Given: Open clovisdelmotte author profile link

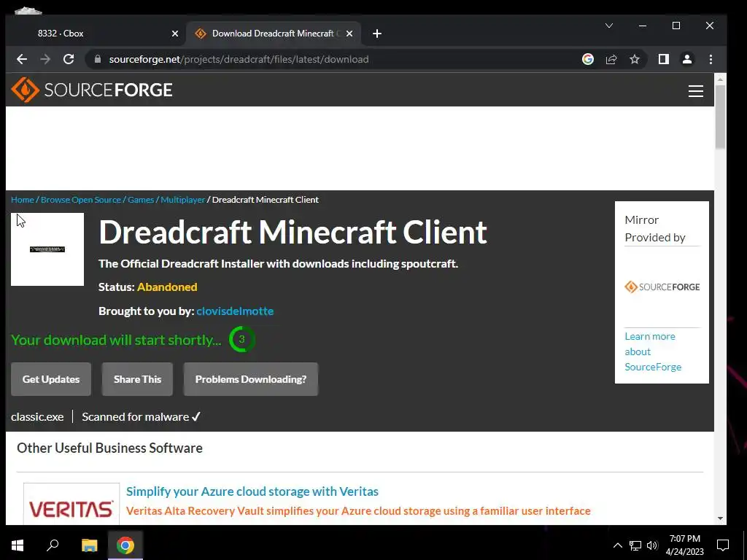Looking at the screenshot, I should click(x=235, y=311).
